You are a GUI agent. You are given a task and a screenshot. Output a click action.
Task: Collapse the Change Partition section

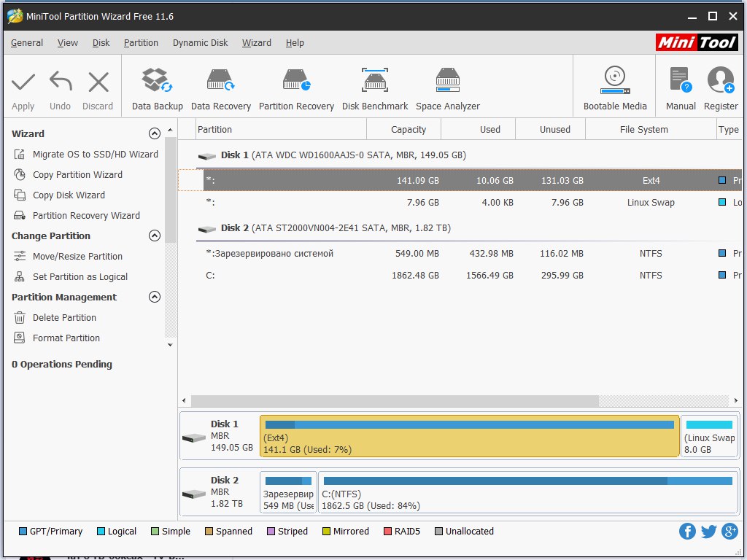pyautogui.click(x=155, y=236)
